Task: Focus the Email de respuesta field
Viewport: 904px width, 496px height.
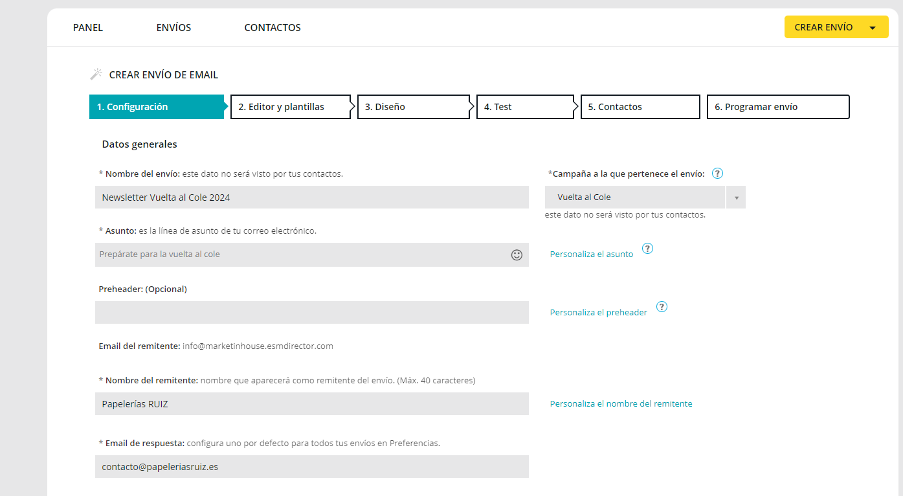Action: [312, 467]
